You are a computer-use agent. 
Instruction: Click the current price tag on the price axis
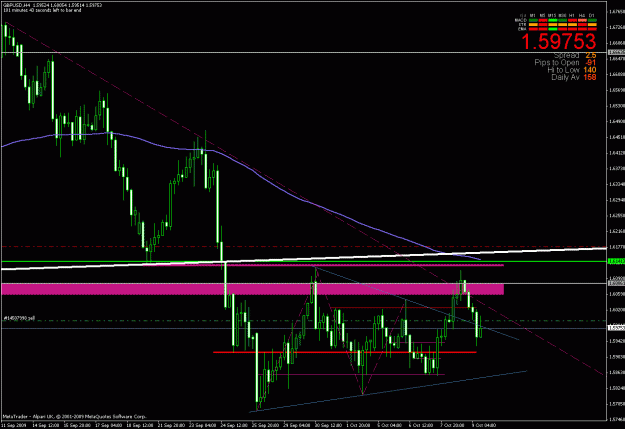click(616, 328)
